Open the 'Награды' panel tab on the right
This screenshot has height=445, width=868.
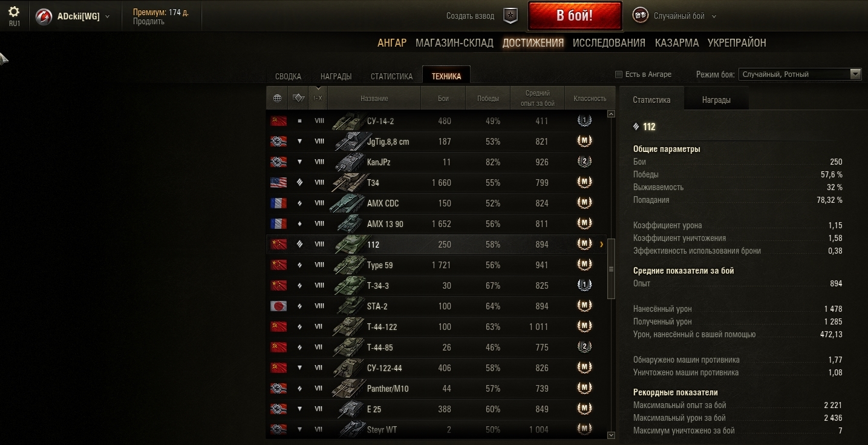coord(716,100)
